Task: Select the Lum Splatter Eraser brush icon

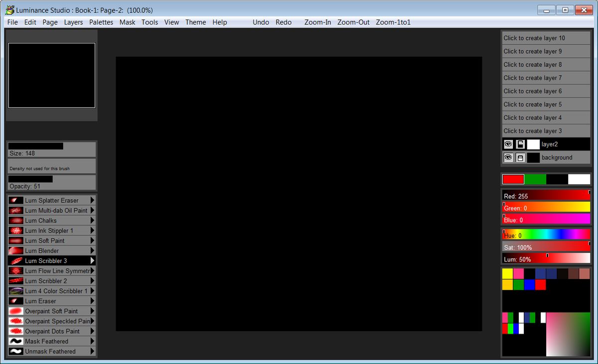Action: tap(16, 200)
